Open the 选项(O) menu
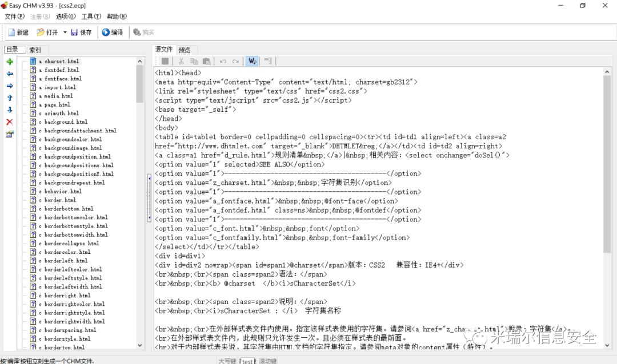617x364 pixels. (x=66, y=16)
